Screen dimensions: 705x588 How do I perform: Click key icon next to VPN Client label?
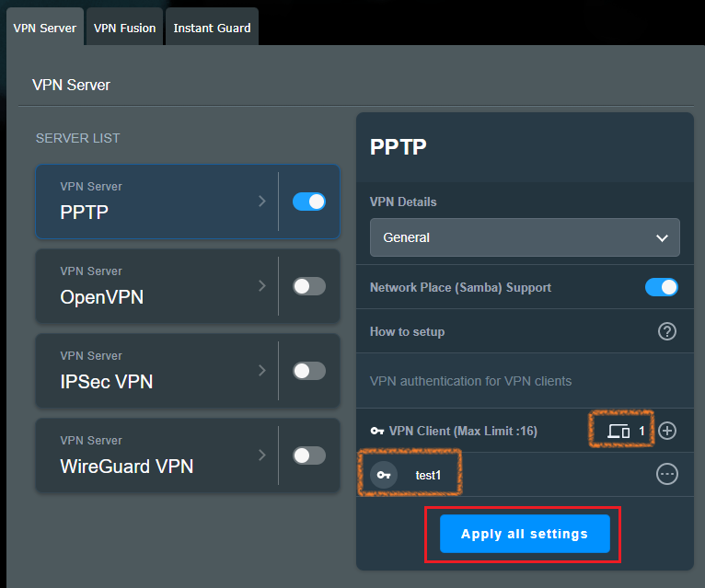click(376, 432)
